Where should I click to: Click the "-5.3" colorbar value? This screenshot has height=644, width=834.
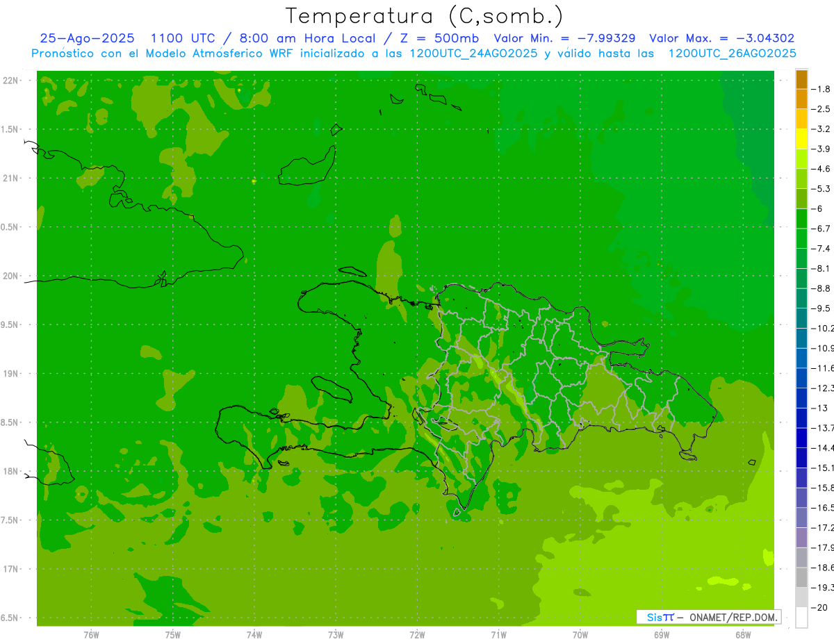coord(822,188)
